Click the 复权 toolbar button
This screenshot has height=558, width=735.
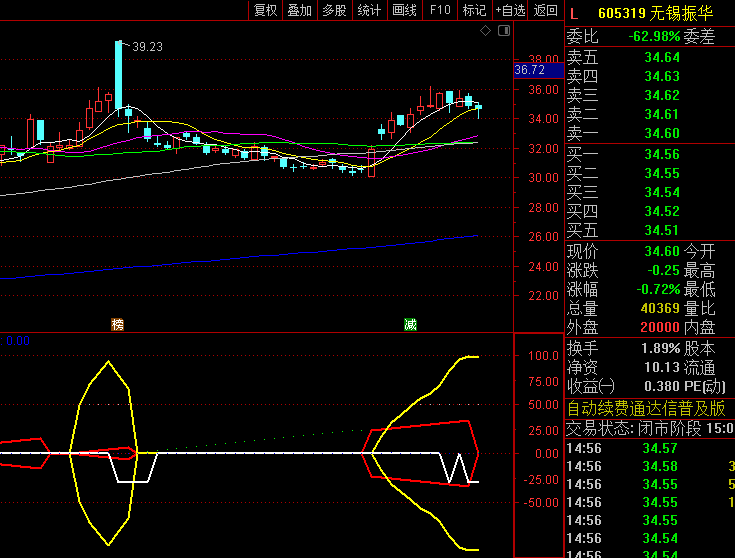point(265,10)
